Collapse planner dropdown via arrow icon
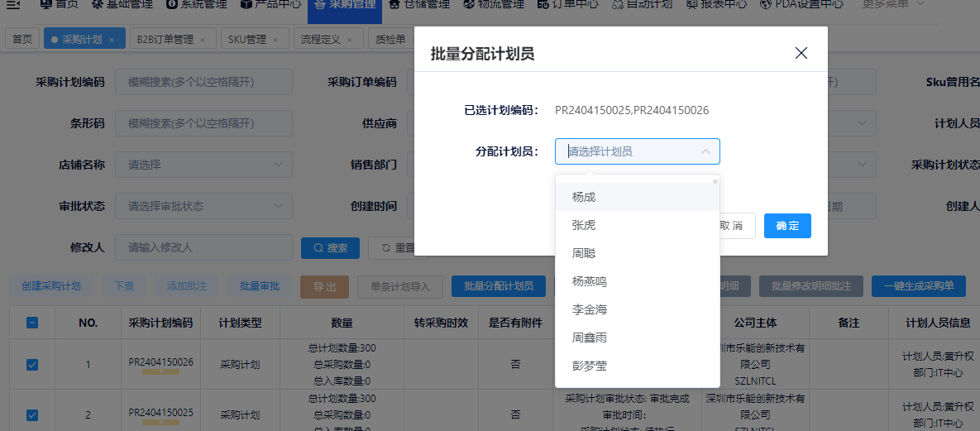The width and height of the screenshot is (980, 431). point(705,151)
